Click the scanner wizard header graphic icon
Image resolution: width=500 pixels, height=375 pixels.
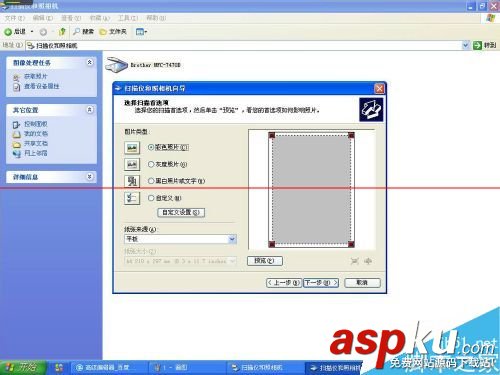[x=371, y=109]
